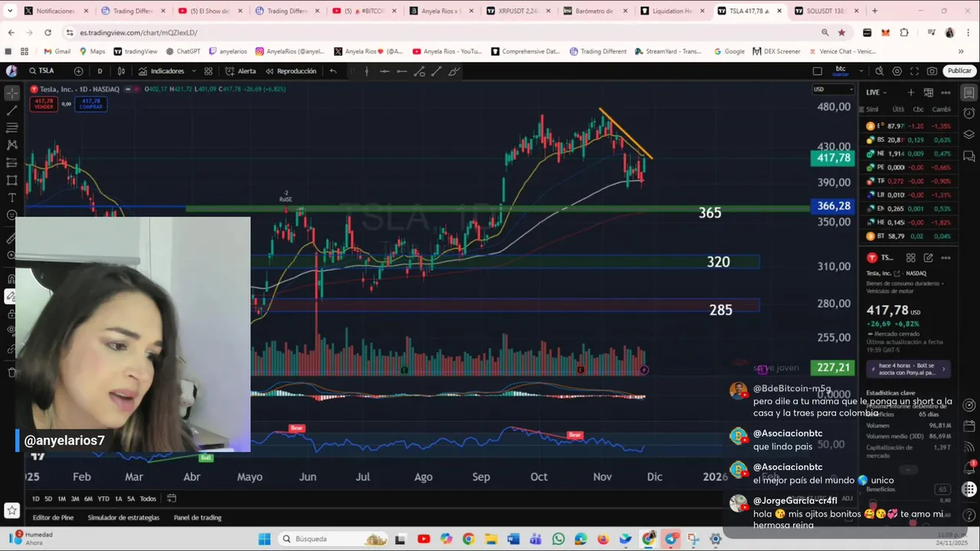Open the Indicadores menu

coord(162,71)
